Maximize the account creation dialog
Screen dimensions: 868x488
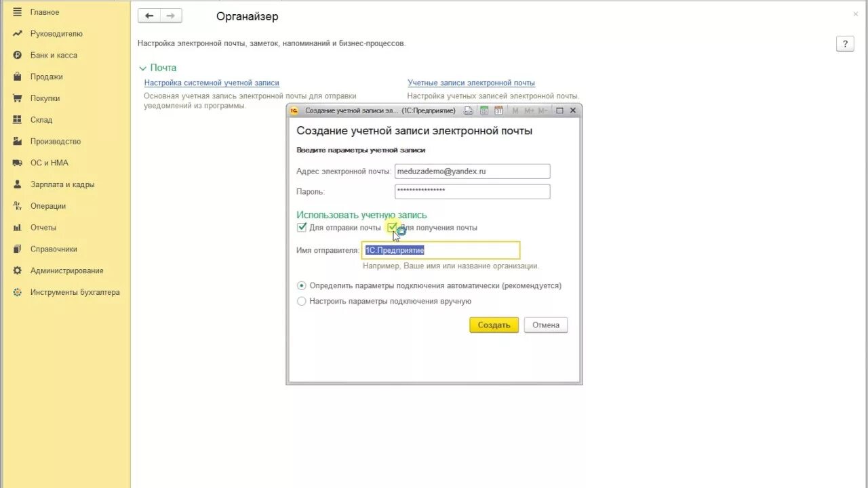[559, 110]
